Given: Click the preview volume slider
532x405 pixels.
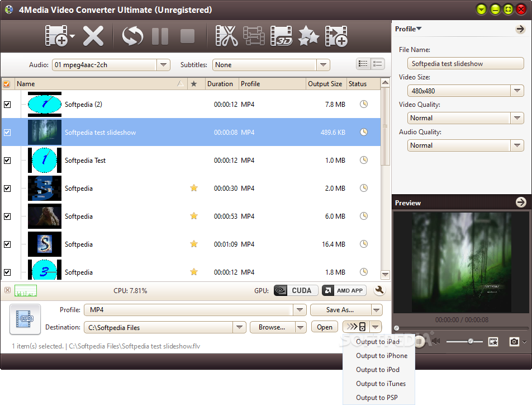Looking at the screenshot, I should 464,341.
